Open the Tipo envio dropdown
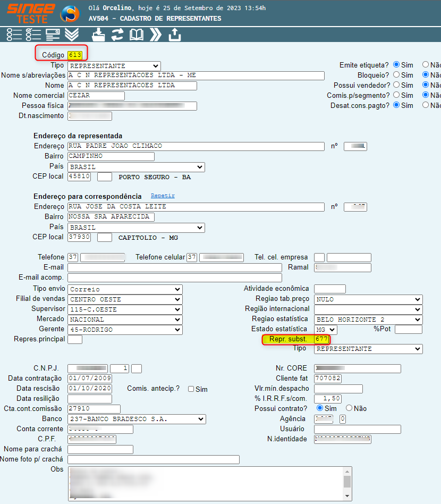The height and width of the screenshot is (504, 441). [125, 289]
